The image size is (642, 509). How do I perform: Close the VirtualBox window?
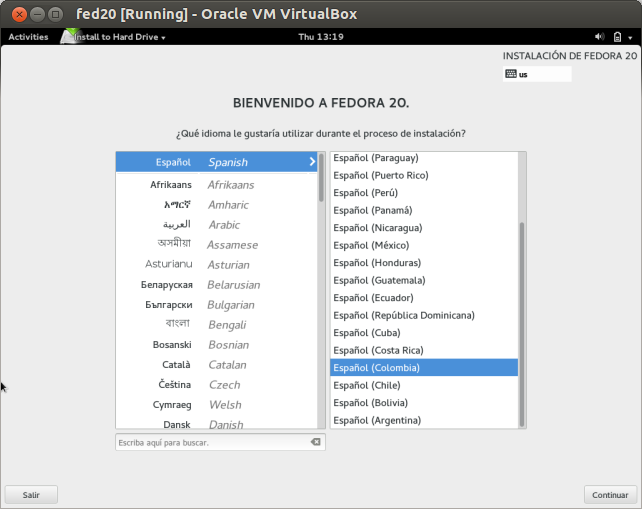[x=19, y=14]
